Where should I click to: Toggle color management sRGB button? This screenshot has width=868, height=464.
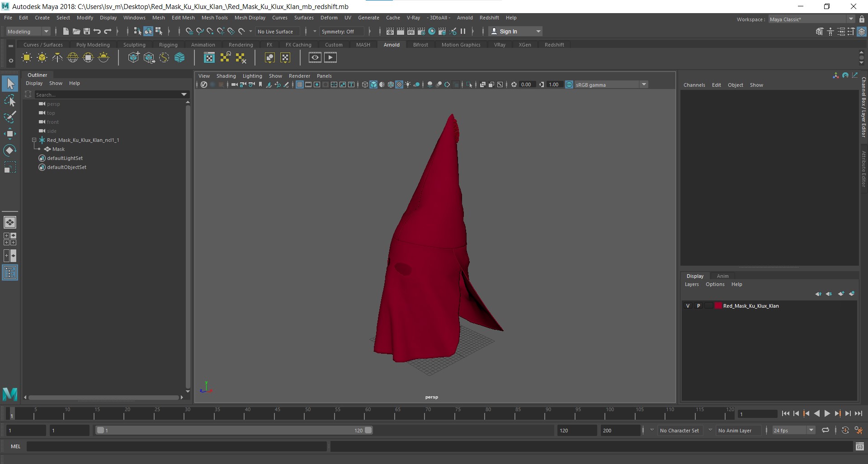point(569,84)
